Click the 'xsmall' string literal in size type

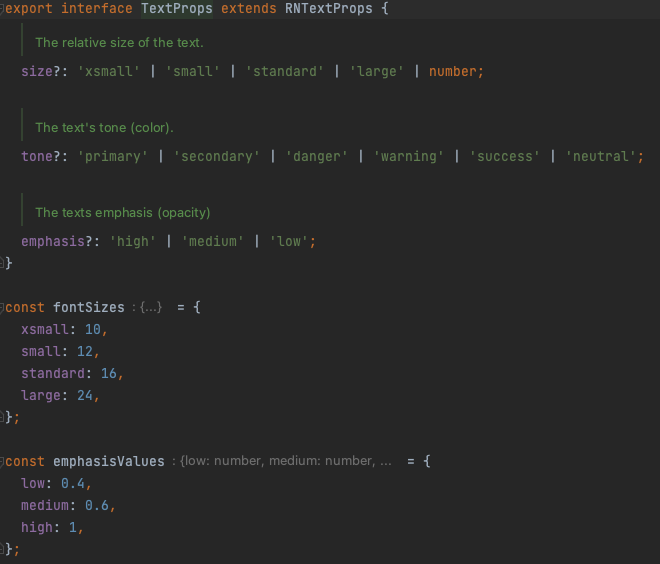click(108, 71)
